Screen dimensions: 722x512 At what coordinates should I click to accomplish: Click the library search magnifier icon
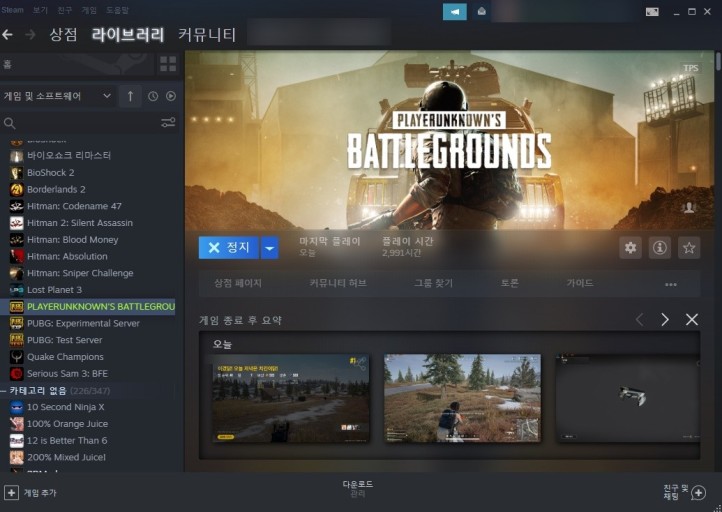click(x=9, y=123)
